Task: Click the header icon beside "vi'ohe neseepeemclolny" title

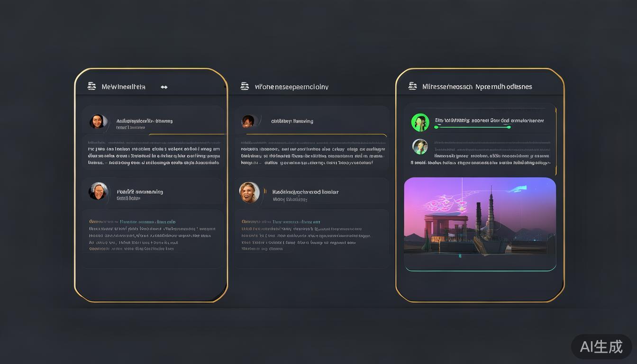Action: (x=245, y=86)
